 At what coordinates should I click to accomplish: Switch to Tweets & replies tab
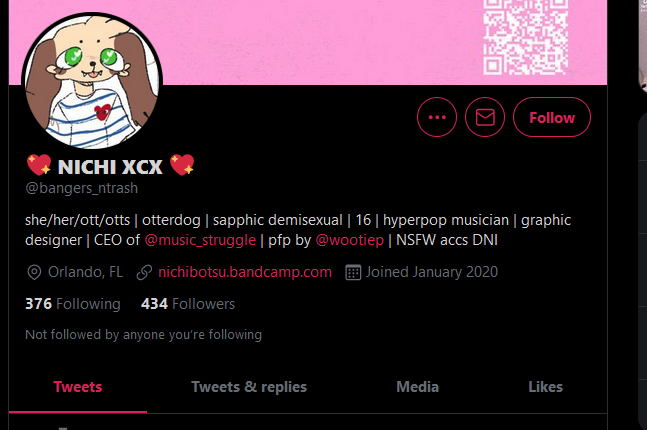[x=249, y=387]
